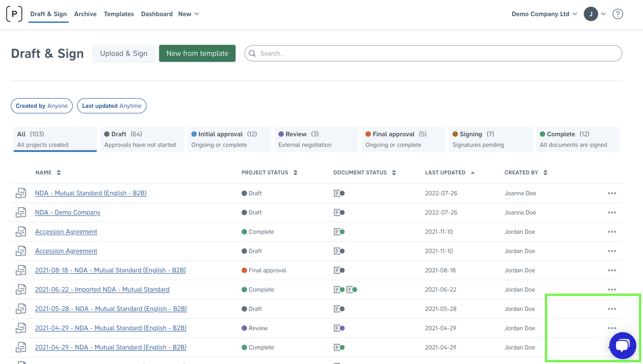Open Demo Company Ltd organization dropdown
The image size is (643, 364).
click(544, 14)
